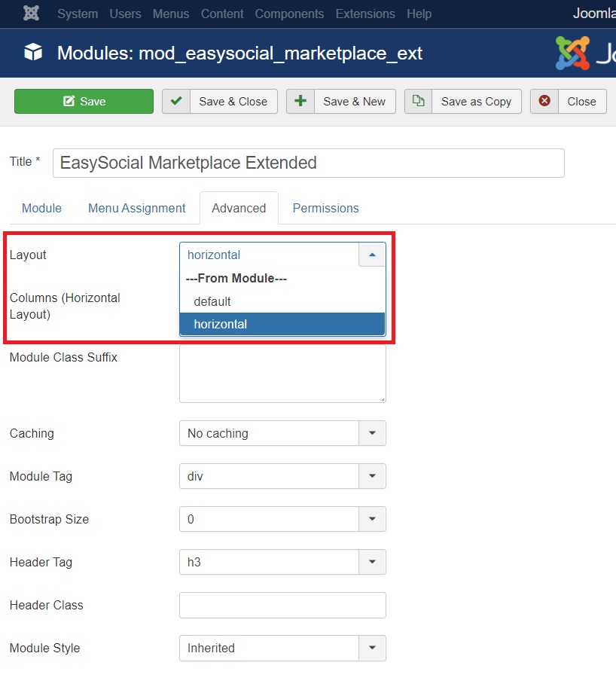Click the copy icon on Save as Copy
Image resolution: width=616 pixels, height=699 pixels.
coord(418,102)
